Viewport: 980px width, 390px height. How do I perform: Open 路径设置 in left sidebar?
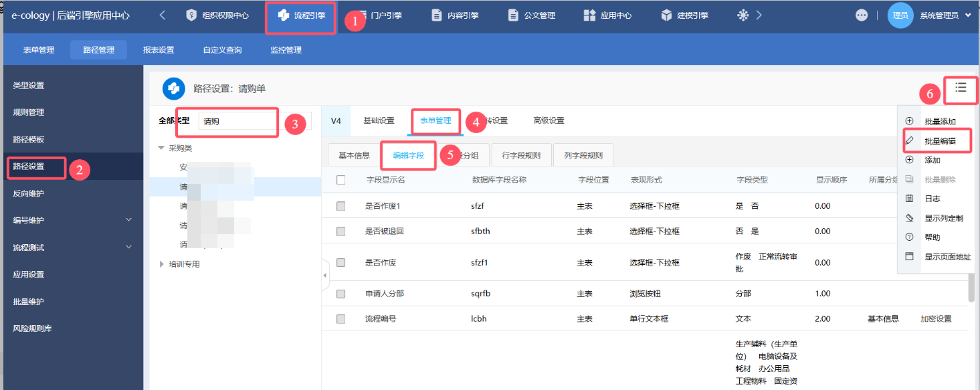pos(29,167)
